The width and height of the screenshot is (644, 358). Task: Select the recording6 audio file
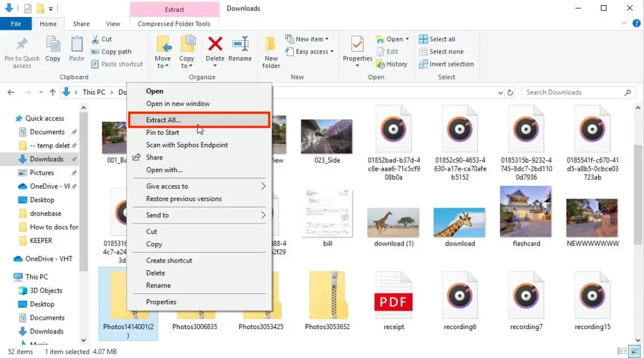click(460, 301)
